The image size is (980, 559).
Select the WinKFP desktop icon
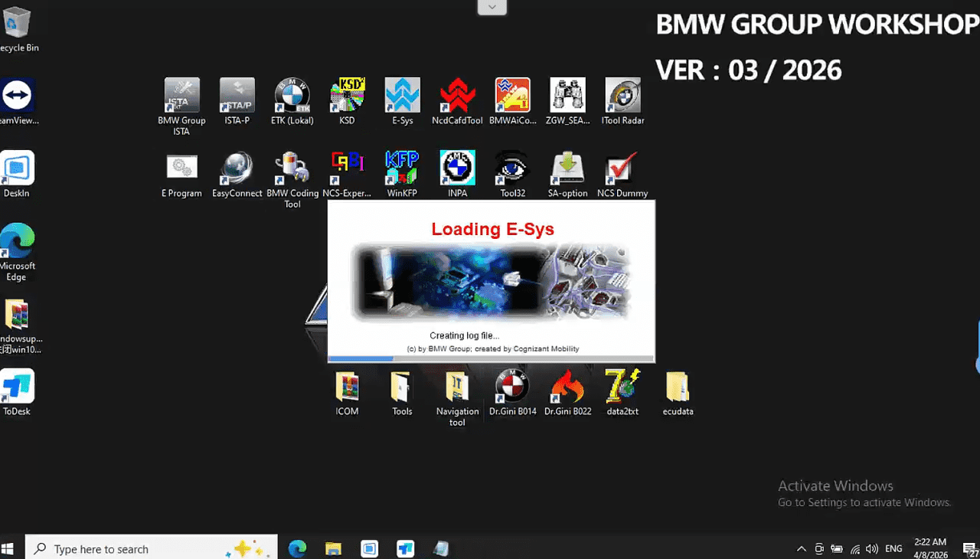pyautogui.click(x=402, y=169)
